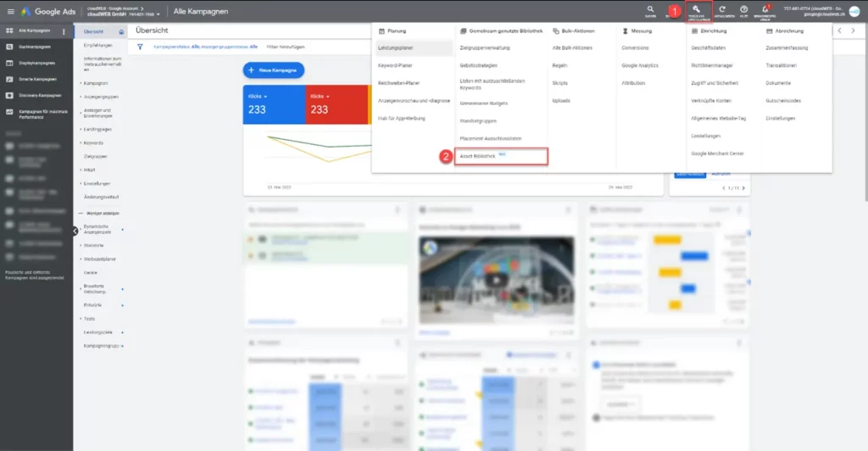
Task: Click the filter funnel icon
Action: tap(140, 47)
